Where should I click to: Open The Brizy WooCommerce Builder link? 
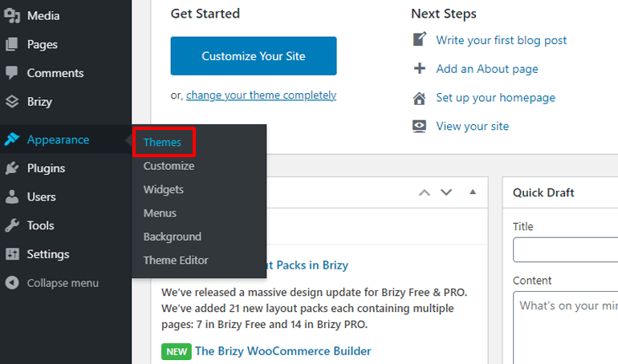click(283, 351)
